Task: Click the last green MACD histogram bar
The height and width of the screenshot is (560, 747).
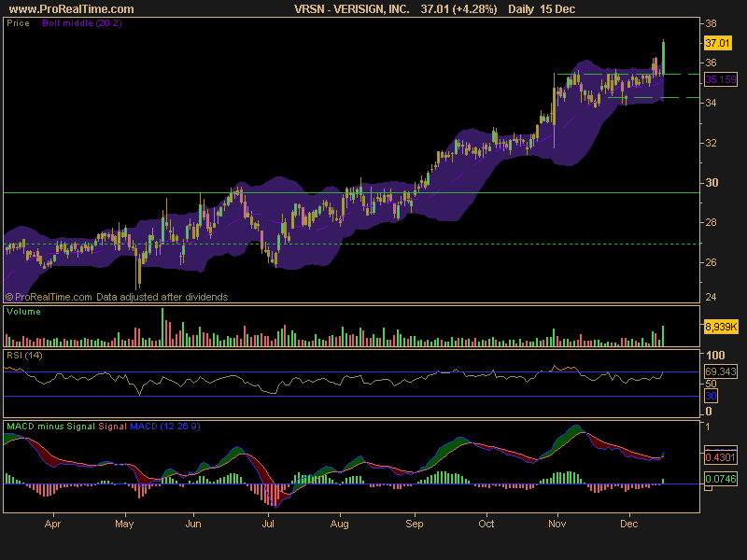Action: click(x=663, y=482)
